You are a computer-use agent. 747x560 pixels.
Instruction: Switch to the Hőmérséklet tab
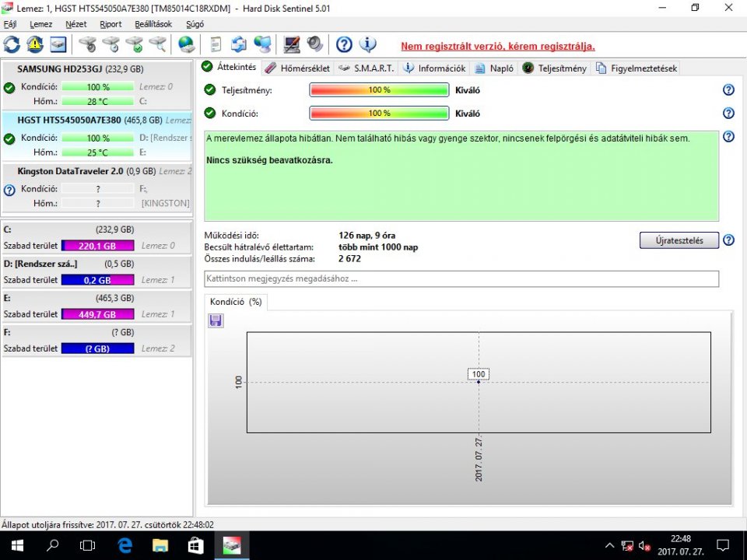pyautogui.click(x=298, y=68)
